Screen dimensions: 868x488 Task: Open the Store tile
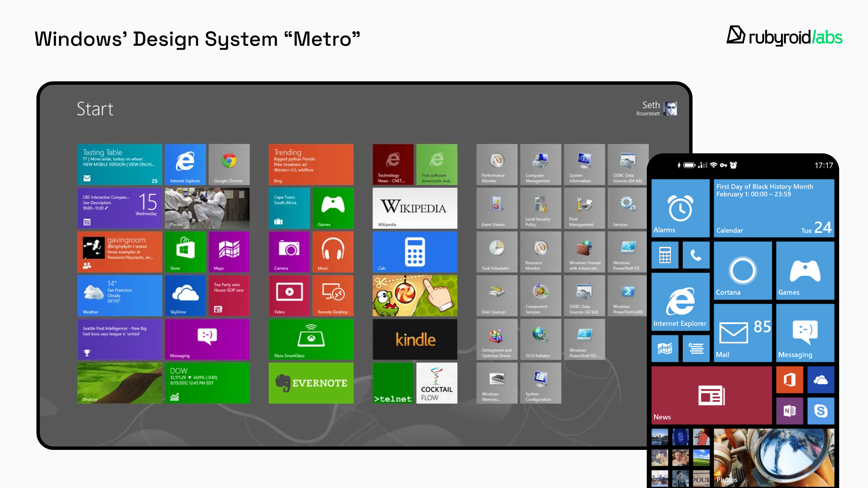pos(185,251)
